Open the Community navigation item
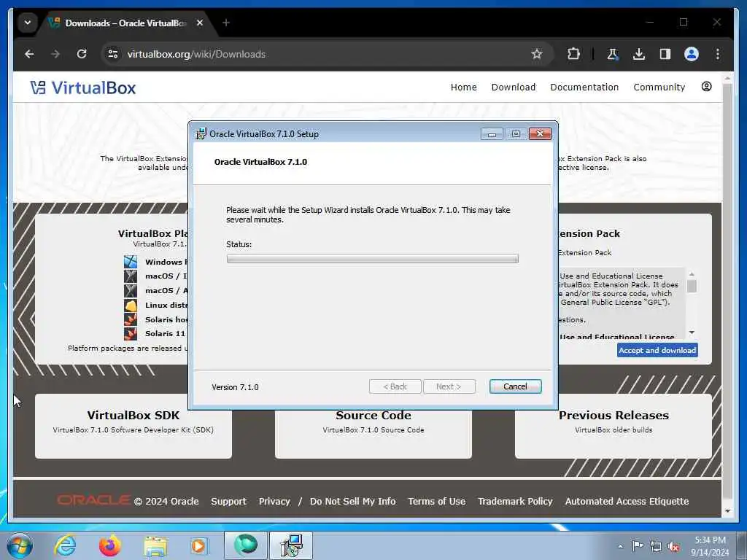 pos(659,87)
